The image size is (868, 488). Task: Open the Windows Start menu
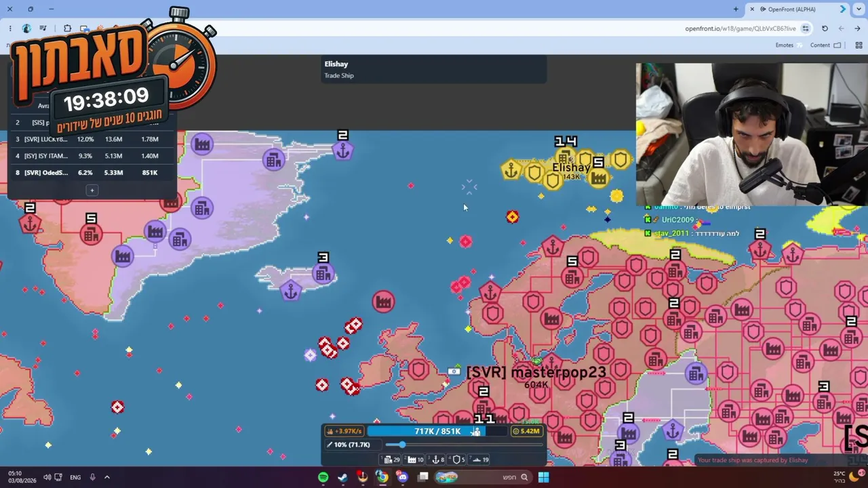point(543,477)
